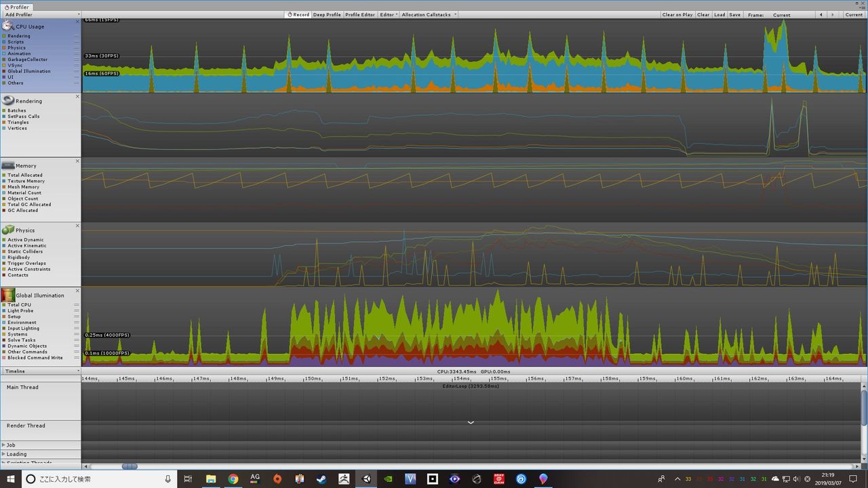Open File Explorer from the taskbar

pos(210,479)
